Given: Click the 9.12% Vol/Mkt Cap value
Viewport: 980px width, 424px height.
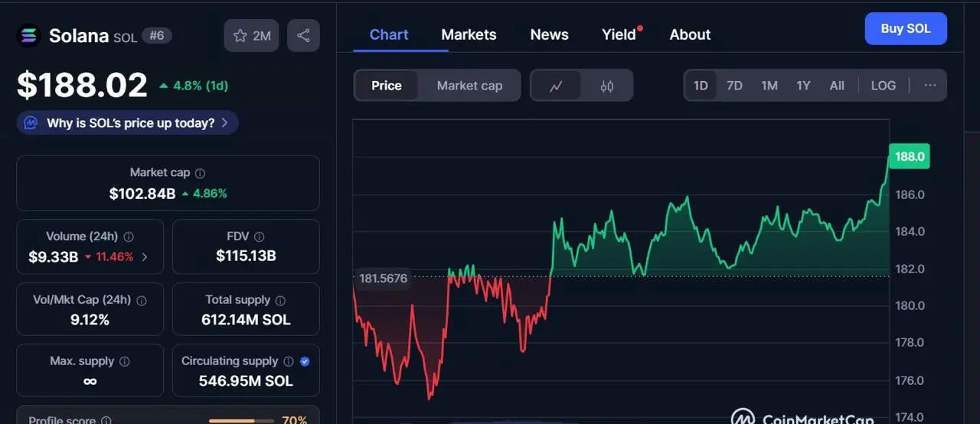Looking at the screenshot, I should pyautogui.click(x=90, y=320).
